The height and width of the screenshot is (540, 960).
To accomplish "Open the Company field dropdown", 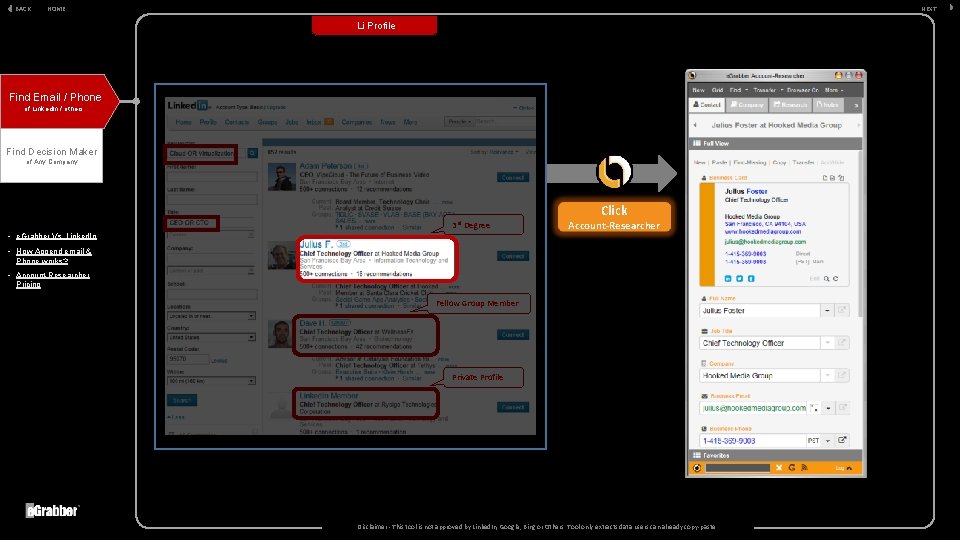I will (x=827, y=375).
